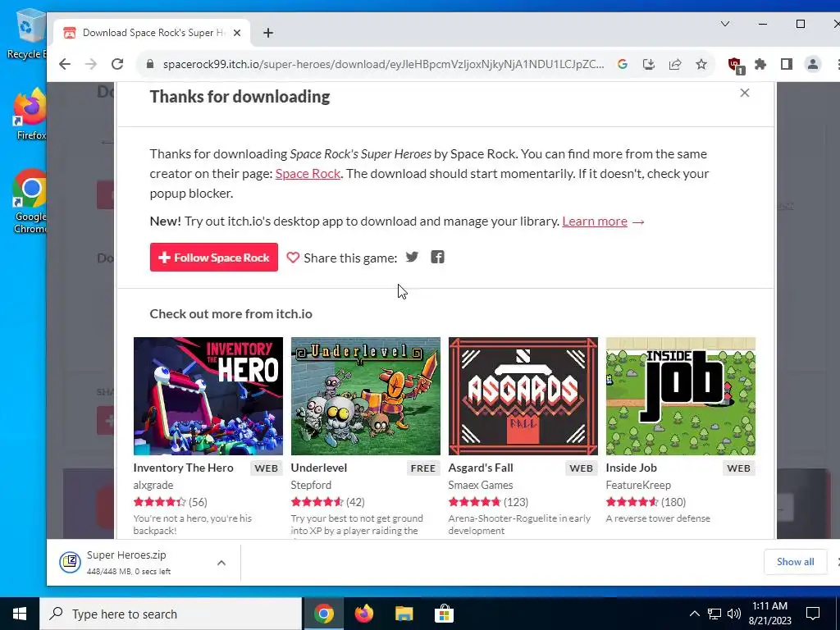
Task: Open File Explorer from the taskbar
Action: pyautogui.click(x=404, y=614)
